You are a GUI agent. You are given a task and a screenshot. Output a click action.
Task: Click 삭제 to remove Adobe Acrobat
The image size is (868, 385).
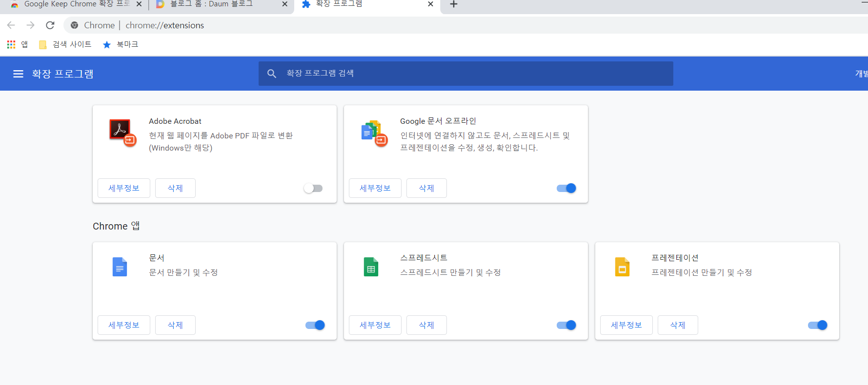(175, 188)
